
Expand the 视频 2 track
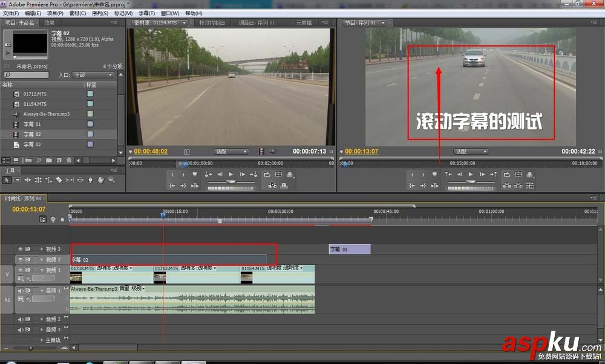coord(42,259)
